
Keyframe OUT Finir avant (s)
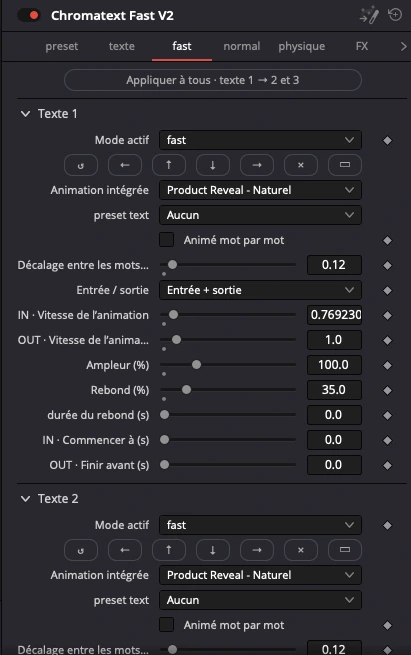pos(387,465)
